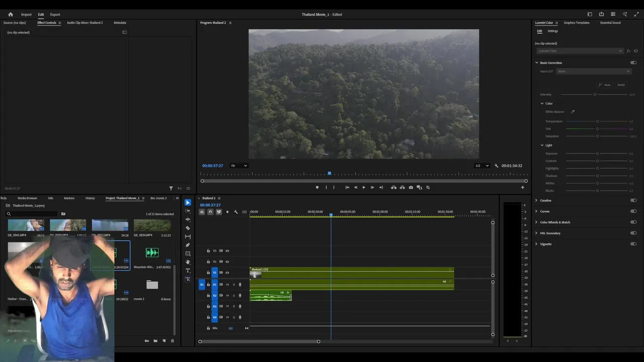Step forward one frame
This screenshot has height=362, width=644.
pos(372,188)
